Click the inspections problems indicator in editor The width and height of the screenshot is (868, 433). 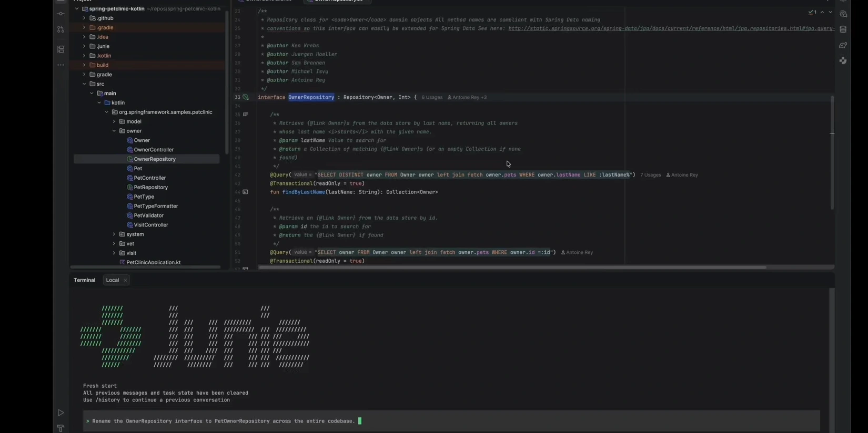coord(812,12)
